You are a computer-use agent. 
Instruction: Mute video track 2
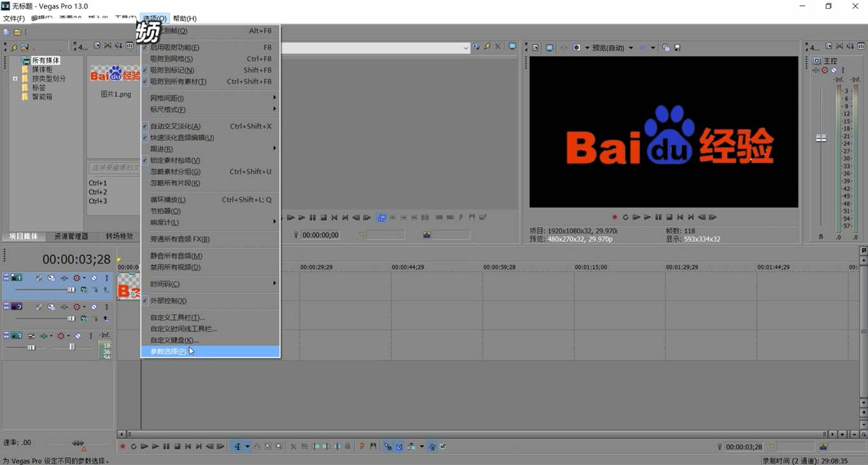[94, 307]
